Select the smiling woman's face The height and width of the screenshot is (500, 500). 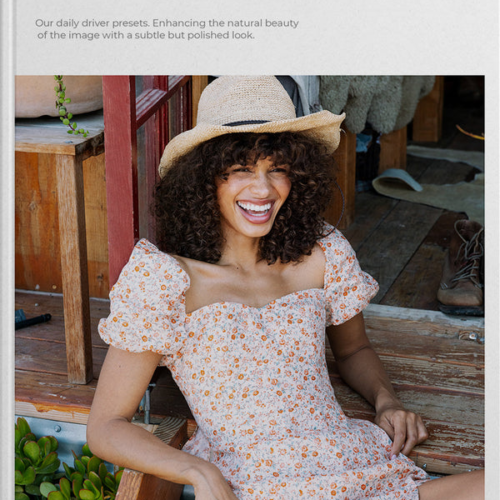pos(255,197)
